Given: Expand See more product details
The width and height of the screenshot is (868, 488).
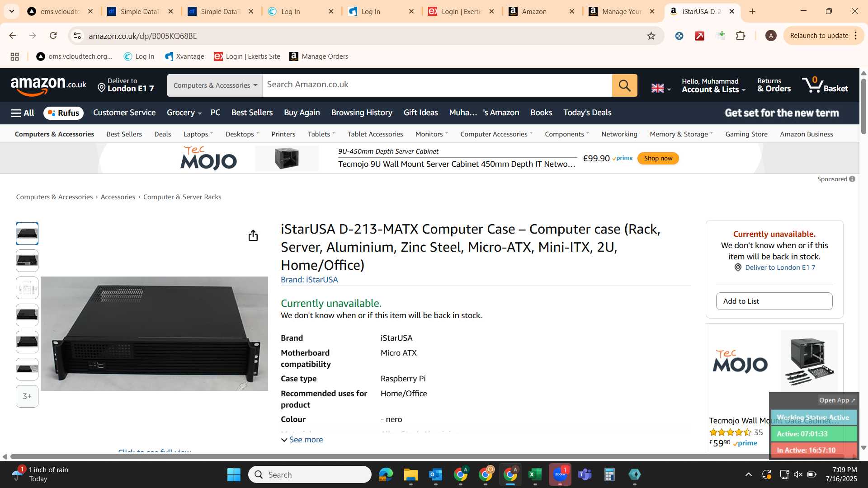Looking at the screenshot, I should click(302, 440).
